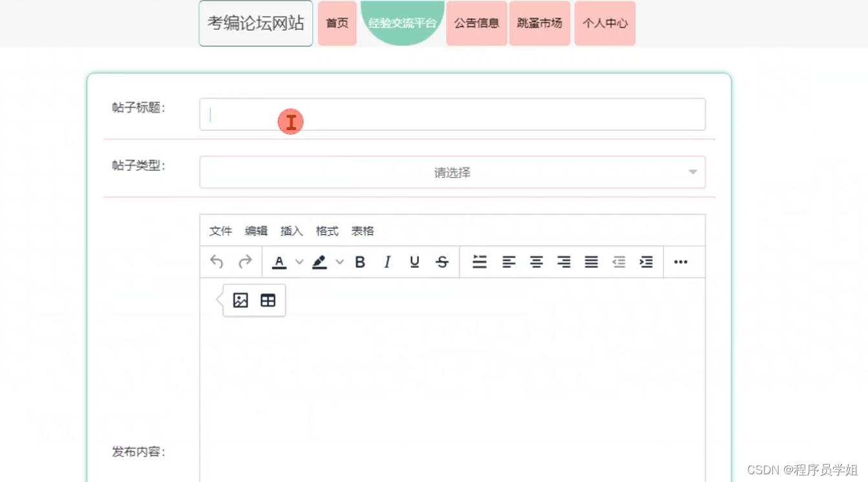
Task: Redo the last undone edit
Action: pos(245,262)
